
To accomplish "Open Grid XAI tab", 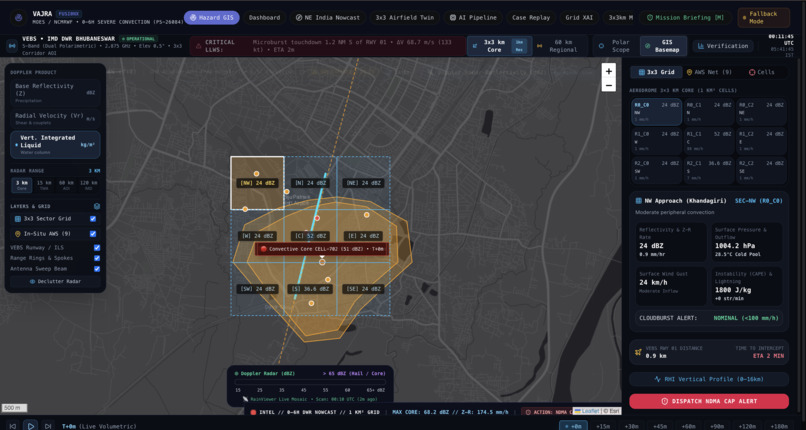I will [579, 17].
